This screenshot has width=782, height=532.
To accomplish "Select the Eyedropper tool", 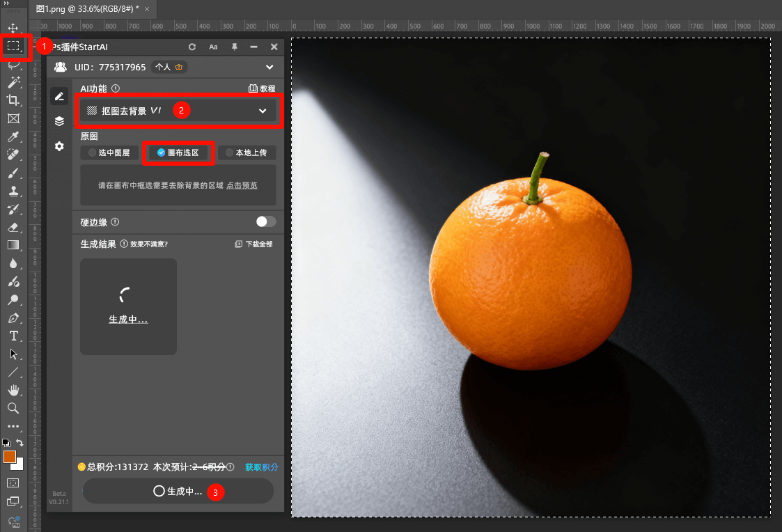I will 13,136.
